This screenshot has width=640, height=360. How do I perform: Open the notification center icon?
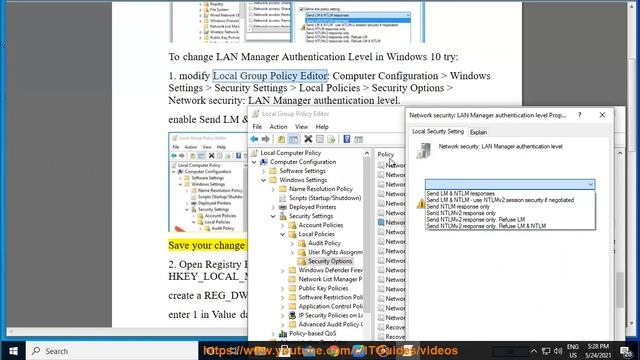[x=626, y=351]
